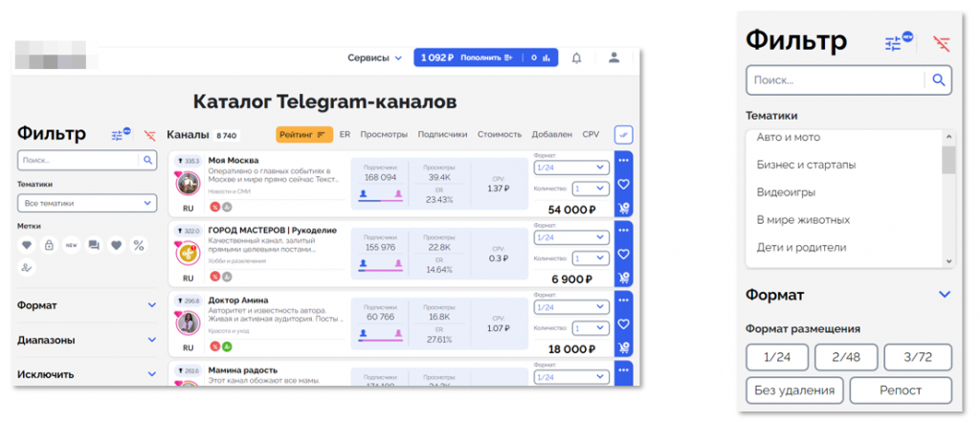
Task: Click the topics list scrollbar thumb
Action: (948, 160)
